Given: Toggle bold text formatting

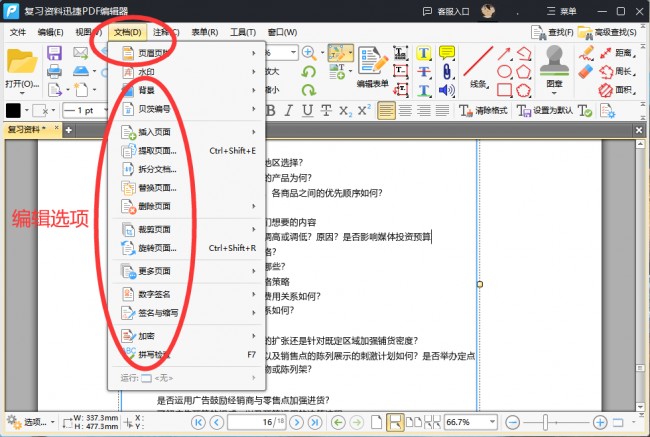Looking at the screenshot, I should click(x=271, y=110).
